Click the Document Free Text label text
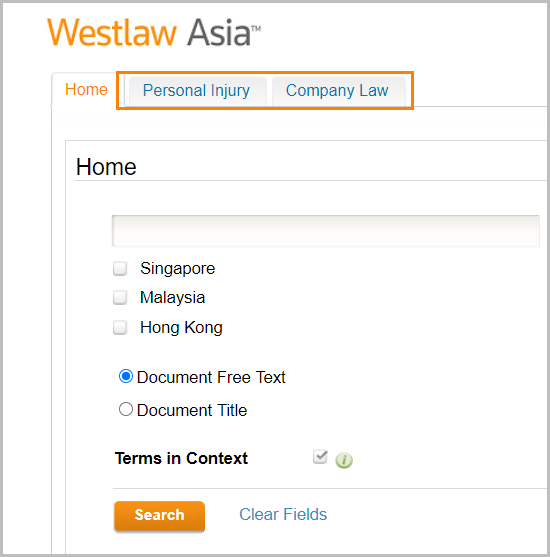The height and width of the screenshot is (557, 550). point(211,377)
